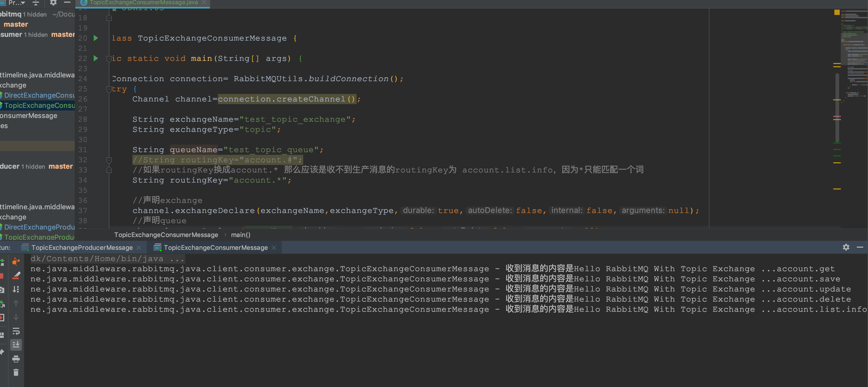Screen dimensions: 868x387
Task: Select TopicExchangeConsumerMessage run tab
Action: click(215, 248)
